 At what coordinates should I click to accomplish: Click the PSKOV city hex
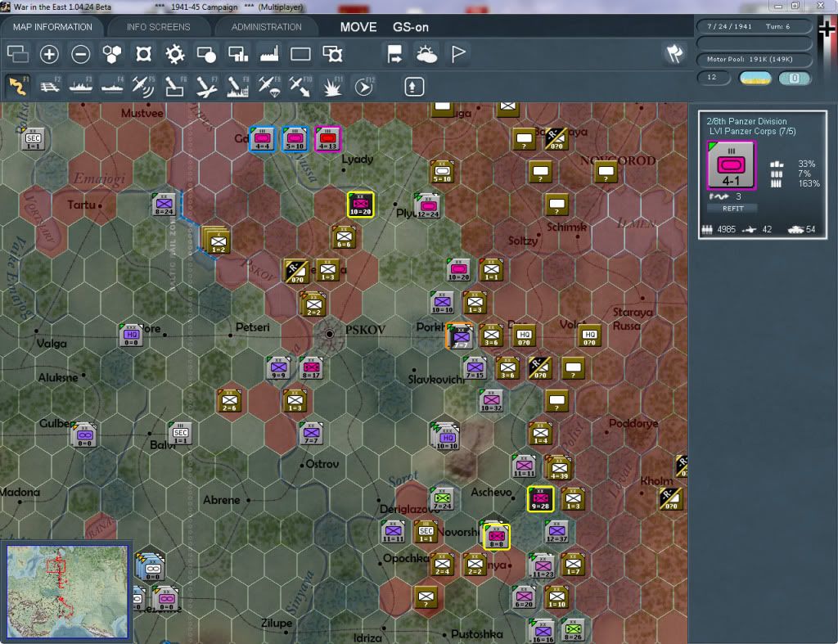click(x=330, y=334)
